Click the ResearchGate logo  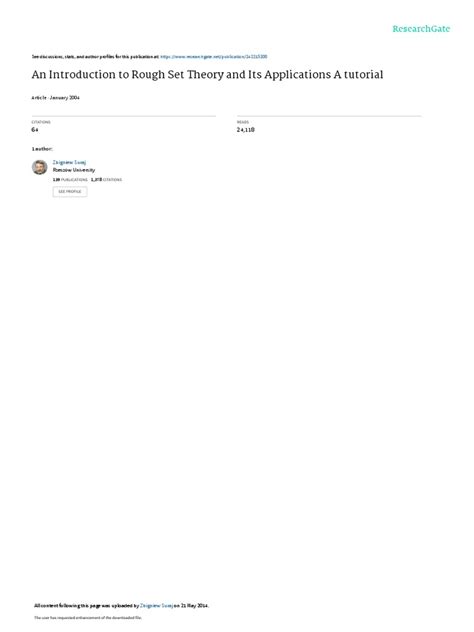pyautogui.click(x=421, y=29)
